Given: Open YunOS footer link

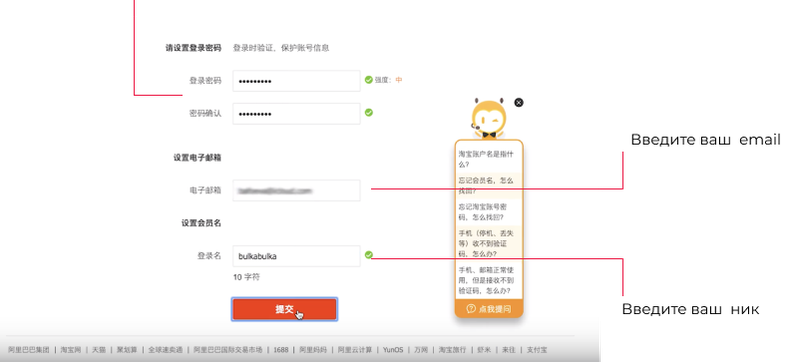Looking at the screenshot, I should (x=393, y=350).
